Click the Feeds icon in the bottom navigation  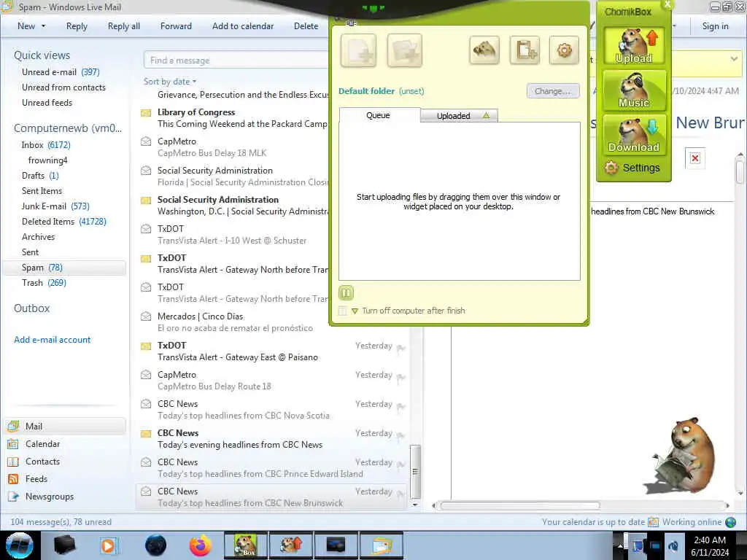click(13, 478)
